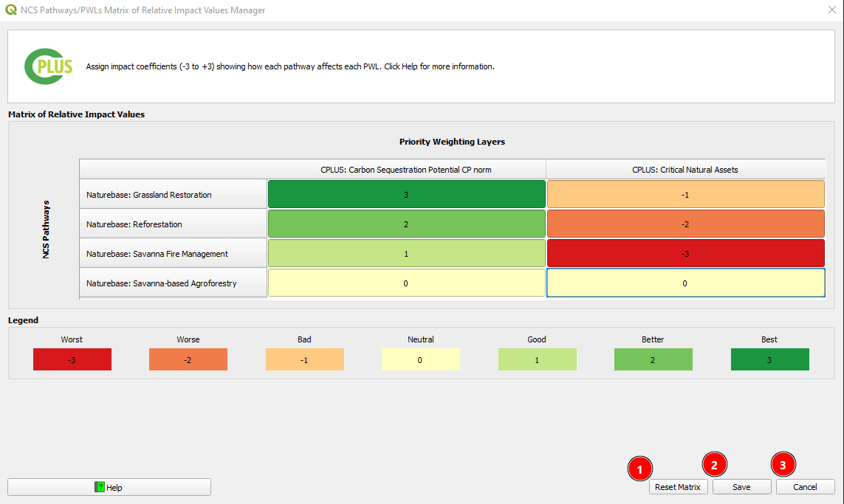Click the CPLUS logo icon

[49, 66]
